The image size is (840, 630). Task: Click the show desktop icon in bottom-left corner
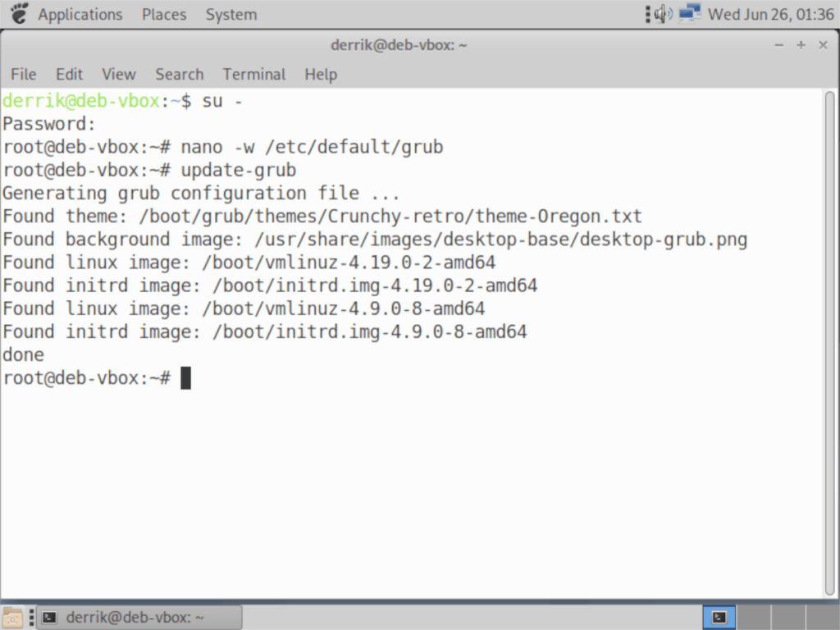pyautogui.click(x=11, y=617)
